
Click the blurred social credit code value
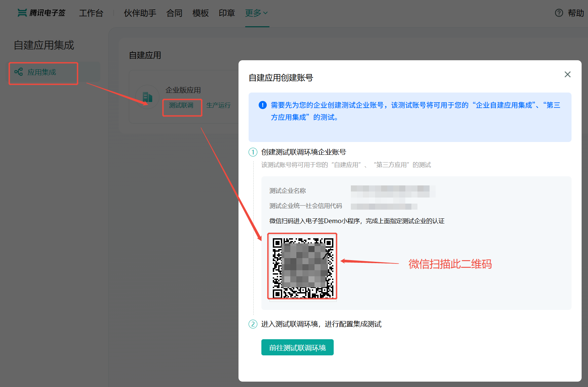coord(384,206)
